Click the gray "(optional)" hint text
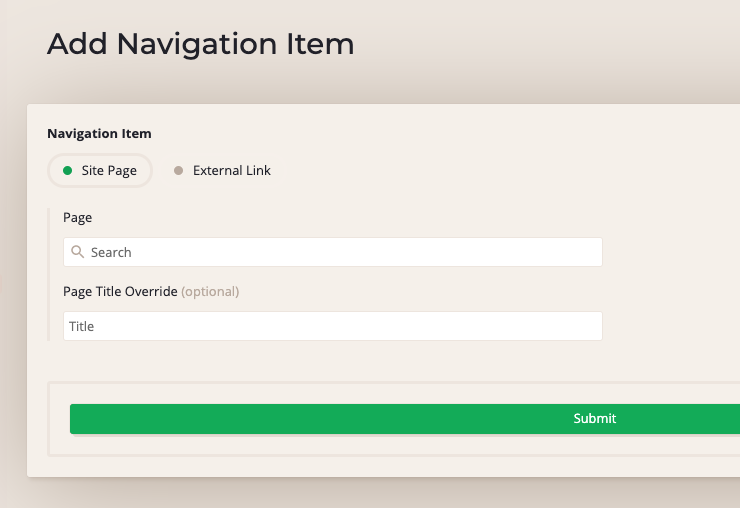The height and width of the screenshot is (508, 740). pyautogui.click(x=210, y=292)
